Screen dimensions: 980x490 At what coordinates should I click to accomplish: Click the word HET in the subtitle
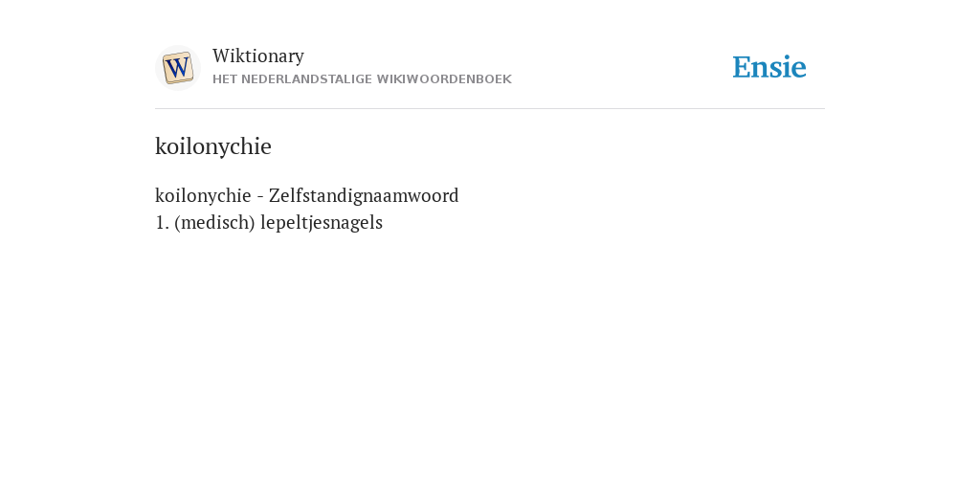[x=225, y=79]
